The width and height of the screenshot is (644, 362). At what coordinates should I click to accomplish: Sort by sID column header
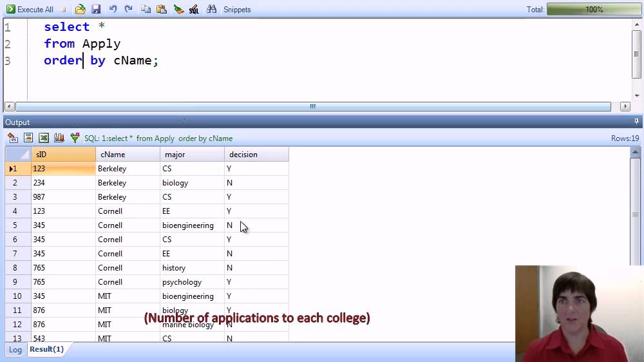(x=63, y=155)
